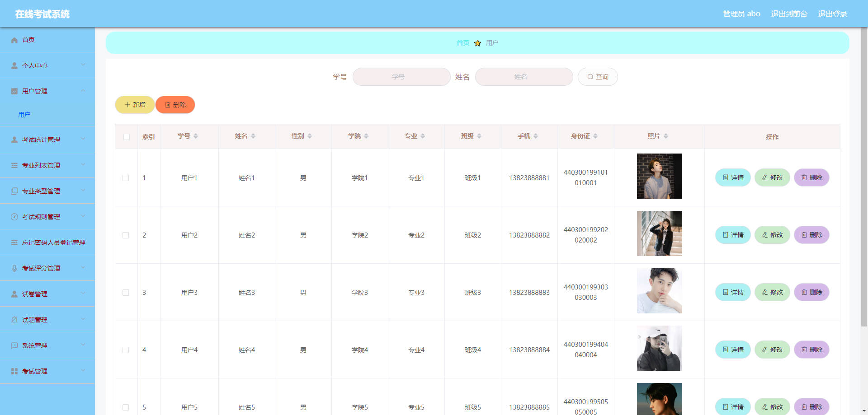This screenshot has height=415, width=868.
Task: Click 详情 for 用户4
Action: point(733,350)
